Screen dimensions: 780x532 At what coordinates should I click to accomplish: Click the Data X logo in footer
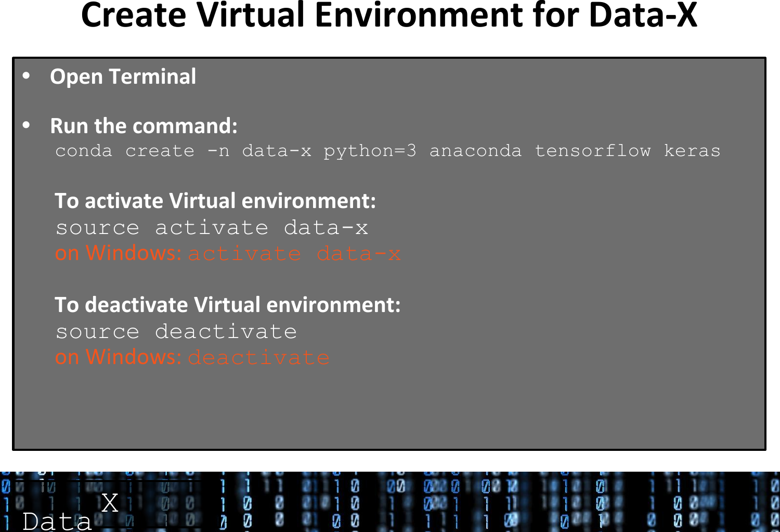coord(70,512)
